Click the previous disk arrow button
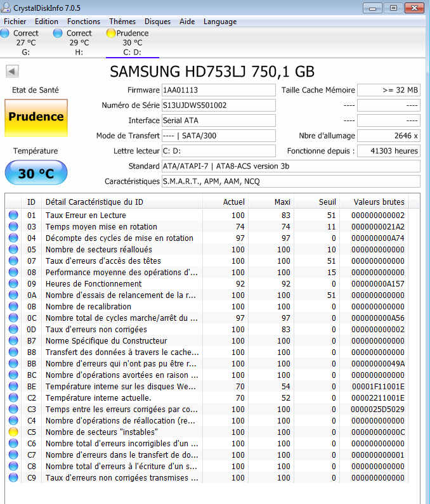Screen dimensions: 430x504 coord(12,71)
